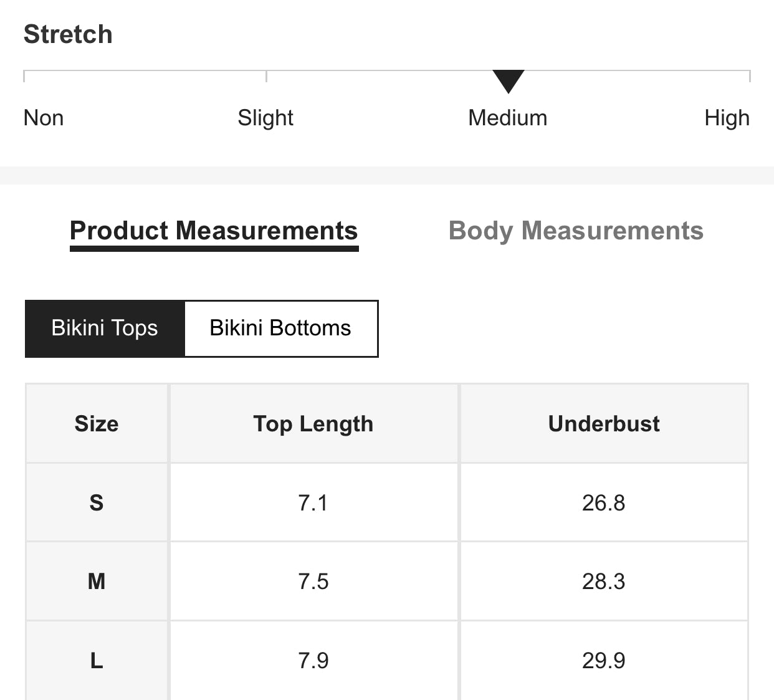Screen dimensions: 774x700
Task: Select the Bikini Tops toggle
Action: [103, 328]
